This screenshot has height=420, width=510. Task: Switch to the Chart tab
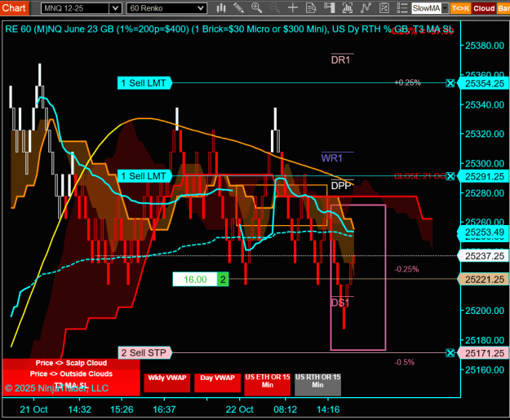tap(14, 8)
